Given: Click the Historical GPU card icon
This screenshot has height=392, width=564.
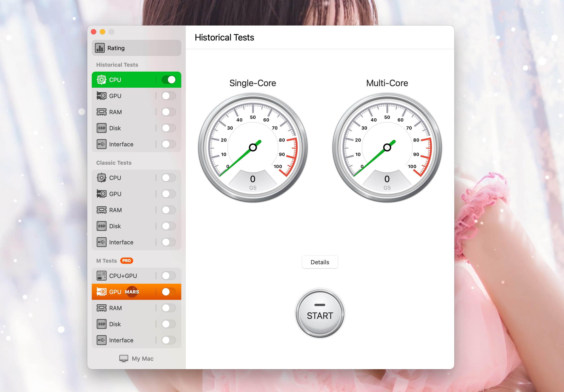Looking at the screenshot, I should pos(101,96).
